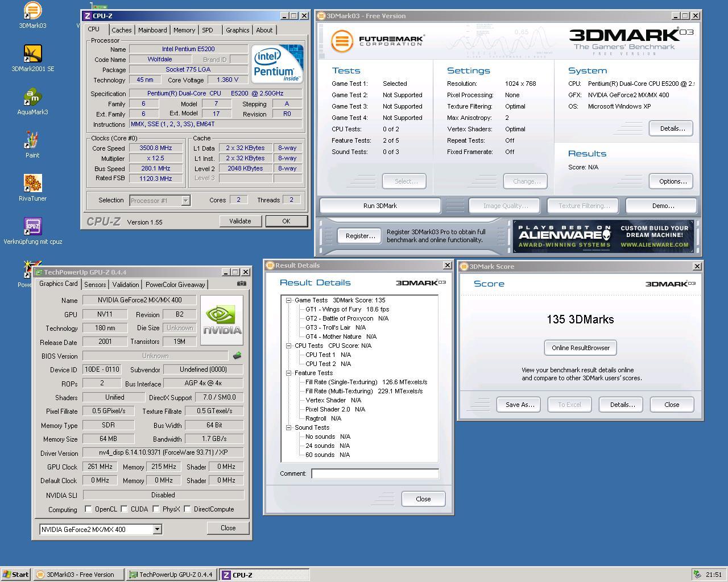Click Start button on taskbar
This screenshot has width=728, height=582.
16,575
